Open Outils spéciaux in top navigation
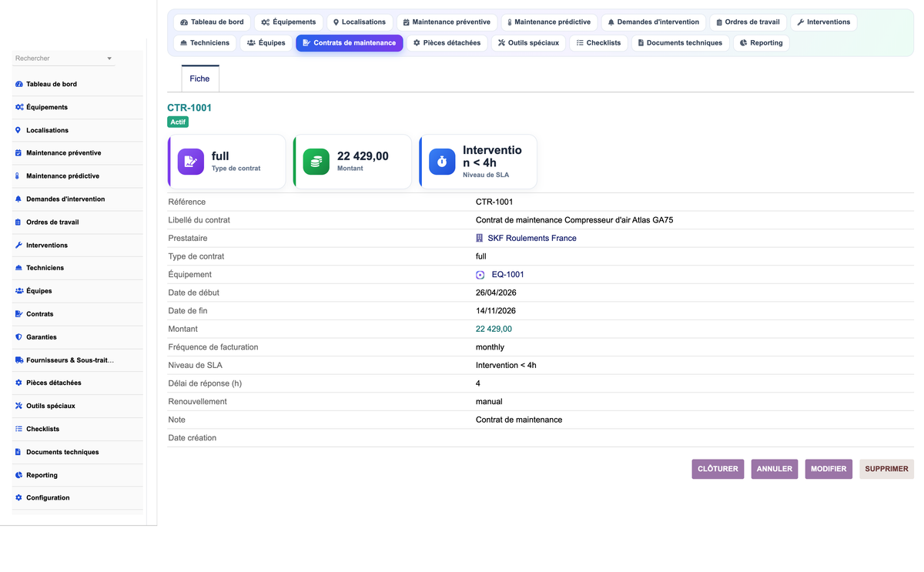Image resolution: width=924 pixels, height=572 pixels. [529, 43]
